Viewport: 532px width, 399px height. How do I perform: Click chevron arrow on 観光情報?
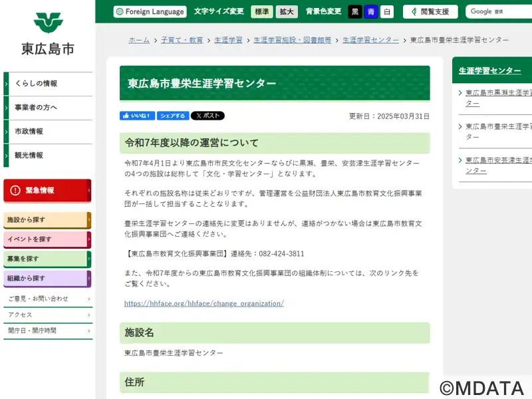click(x=6, y=156)
